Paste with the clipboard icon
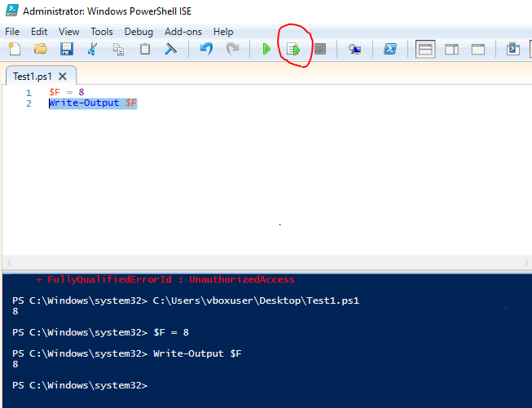This screenshot has height=408, width=532. [x=145, y=49]
